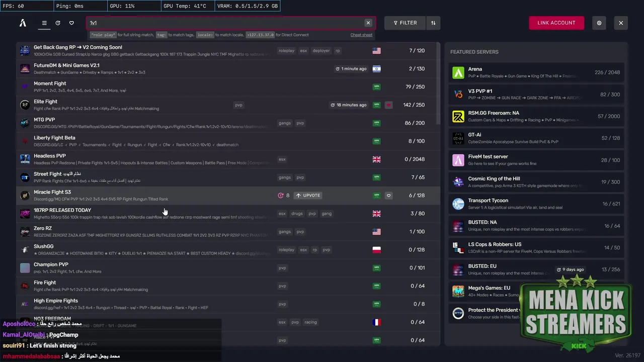Viewport: 644px width, 362px height.
Task: Click the Street Fight server icon
Action: point(25,177)
